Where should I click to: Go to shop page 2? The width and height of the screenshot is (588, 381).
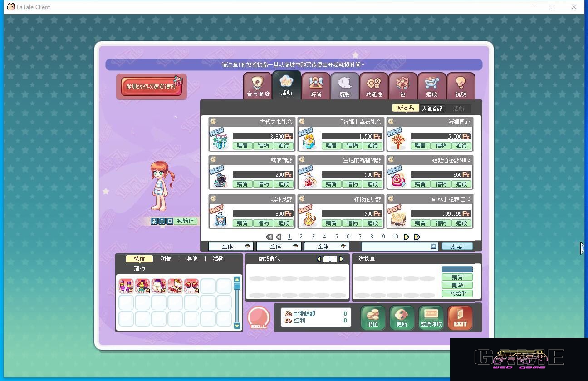(301, 237)
